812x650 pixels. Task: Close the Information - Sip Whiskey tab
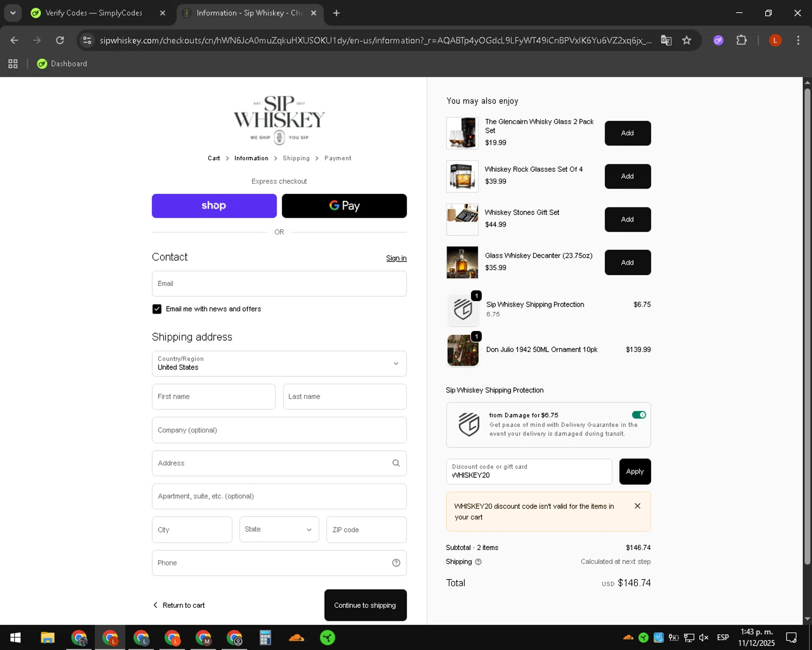pos(313,13)
